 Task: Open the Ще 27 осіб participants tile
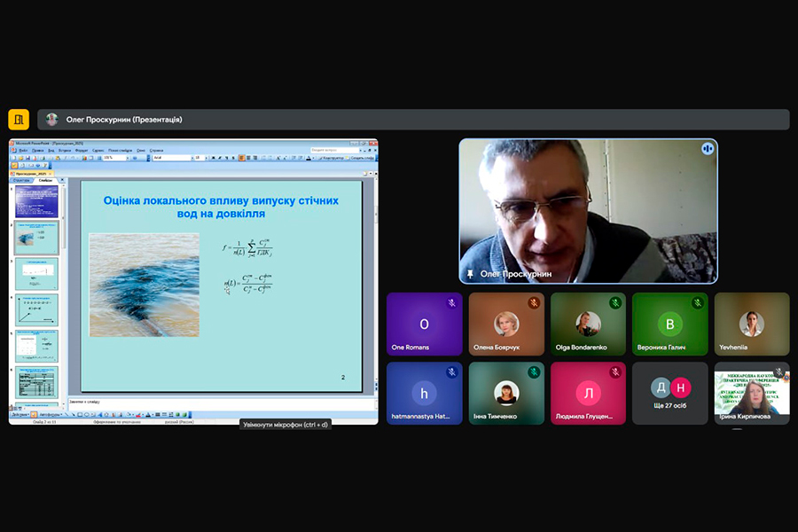(x=669, y=393)
